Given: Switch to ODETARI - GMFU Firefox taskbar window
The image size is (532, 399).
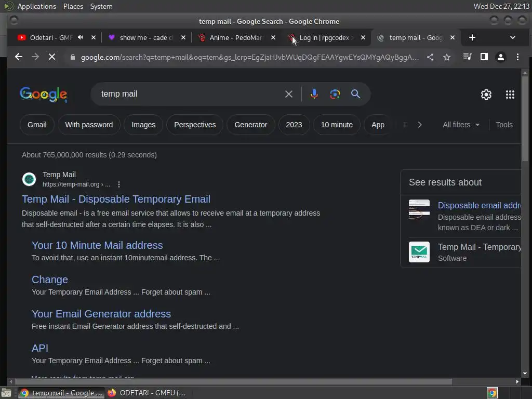Looking at the screenshot, I should click(x=147, y=393).
